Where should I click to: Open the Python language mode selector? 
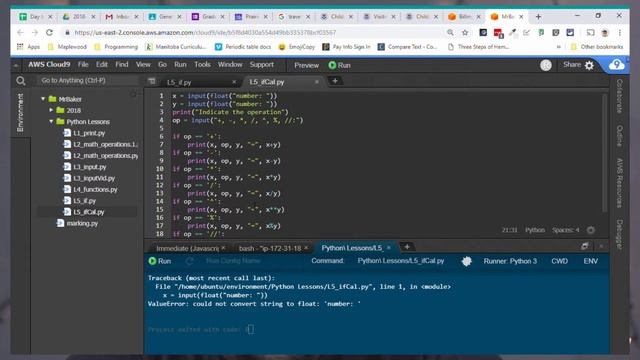point(535,230)
